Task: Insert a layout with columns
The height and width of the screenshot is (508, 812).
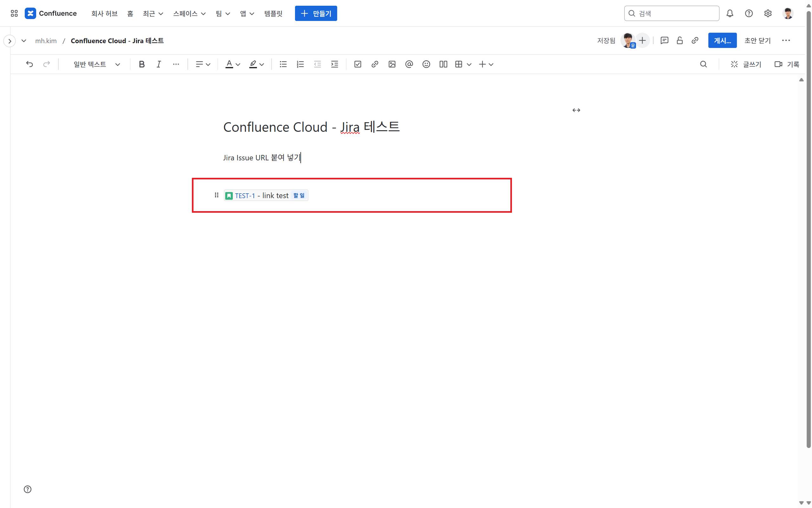Action: click(443, 64)
